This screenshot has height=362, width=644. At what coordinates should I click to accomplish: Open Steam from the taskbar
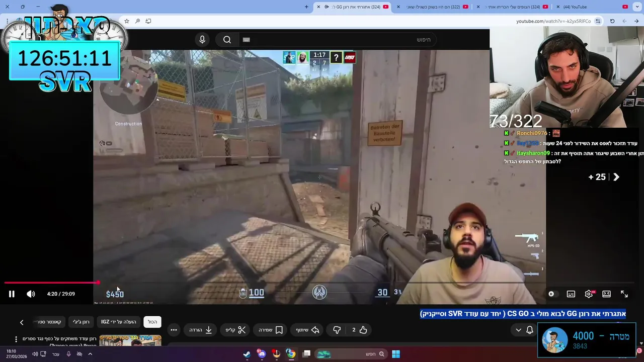click(x=247, y=354)
